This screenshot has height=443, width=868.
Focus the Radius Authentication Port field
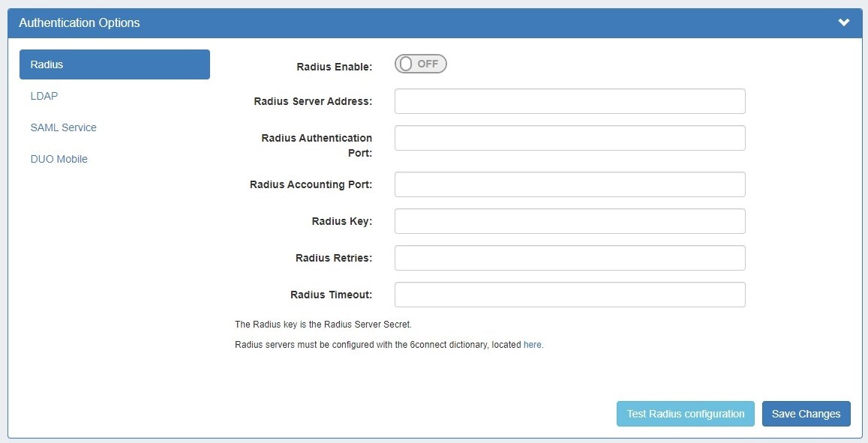(x=569, y=138)
